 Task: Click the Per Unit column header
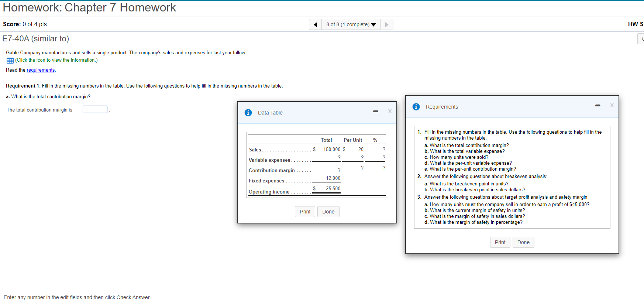(353, 140)
